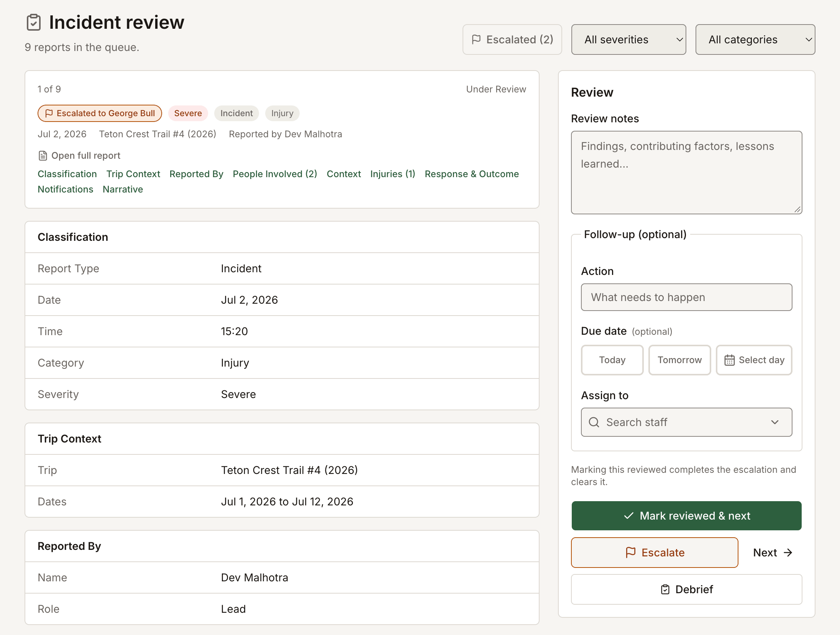840x635 pixels.
Task: Click Jul 1, 2026 to Jul 12, 2026 dates
Action: (287, 502)
